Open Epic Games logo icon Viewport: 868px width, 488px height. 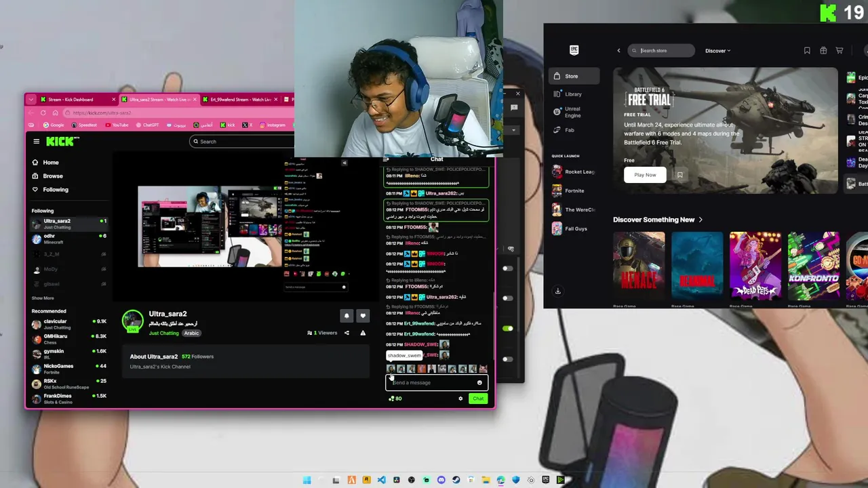(x=574, y=50)
